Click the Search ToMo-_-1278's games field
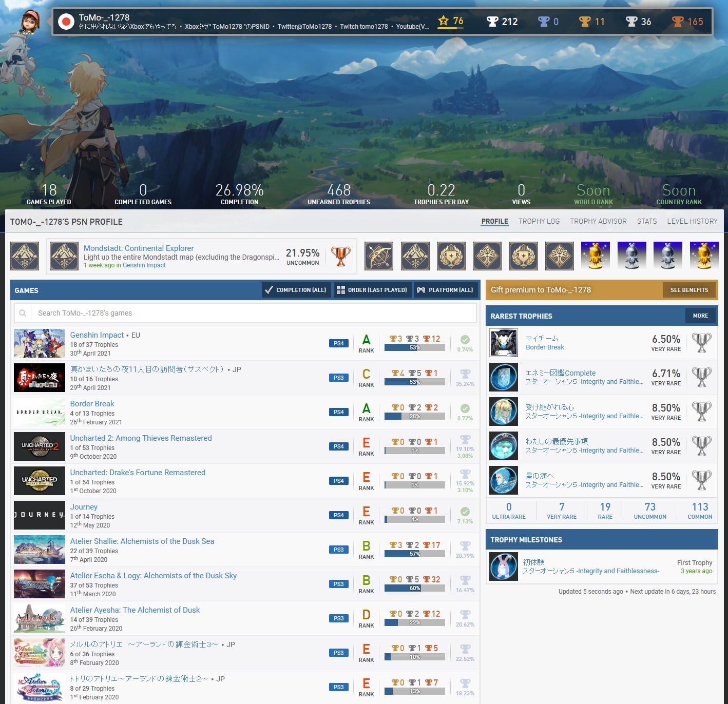 [245, 313]
